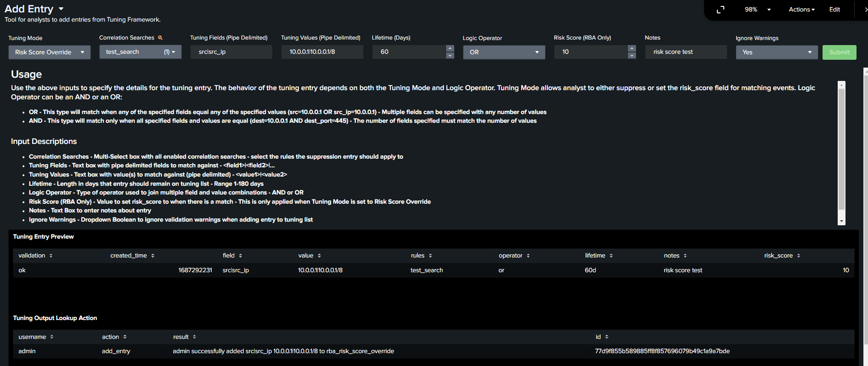Viewport: 868px width, 366px height.
Task: Click the Edit button
Action: pyautogui.click(x=834, y=10)
